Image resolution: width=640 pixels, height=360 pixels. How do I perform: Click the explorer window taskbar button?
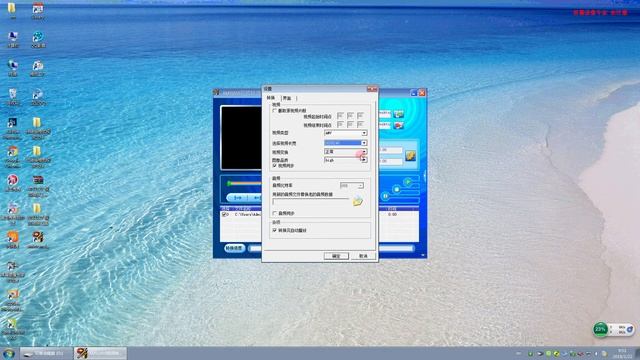click(47, 353)
